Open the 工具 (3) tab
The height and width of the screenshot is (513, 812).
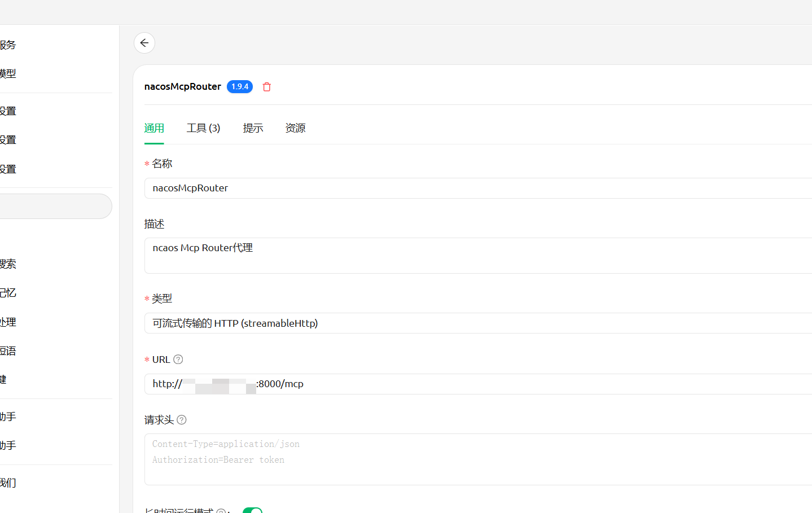(x=203, y=128)
